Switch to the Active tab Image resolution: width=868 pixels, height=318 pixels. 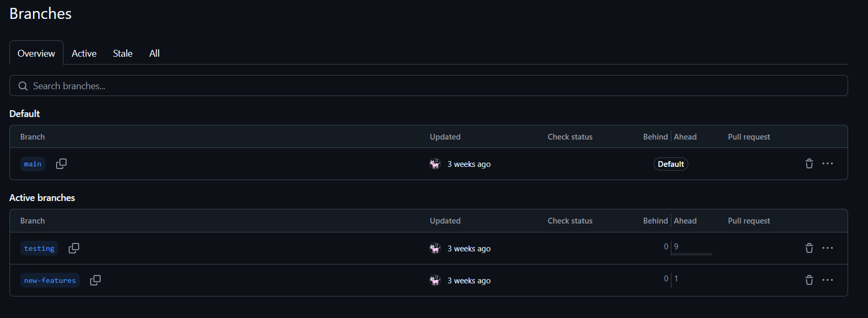(84, 54)
